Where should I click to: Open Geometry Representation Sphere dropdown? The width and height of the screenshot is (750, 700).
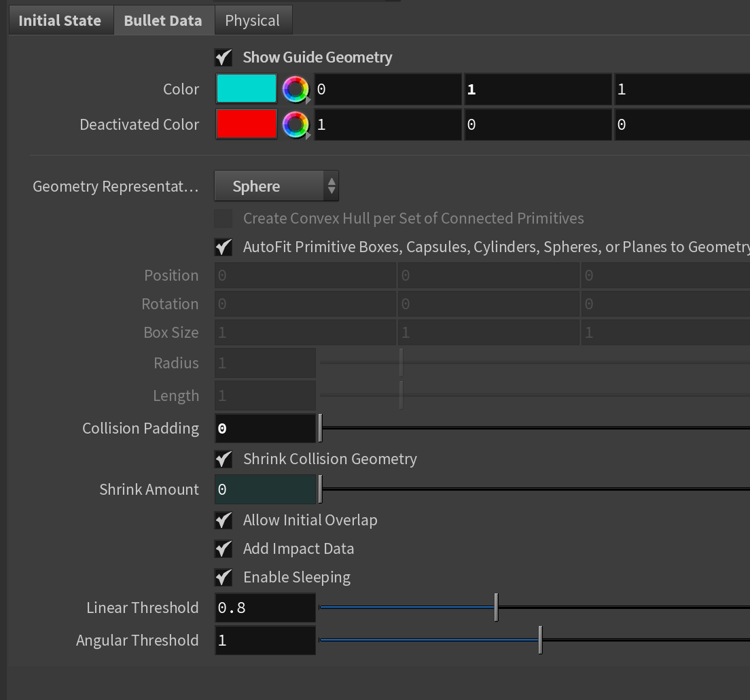click(276, 186)
